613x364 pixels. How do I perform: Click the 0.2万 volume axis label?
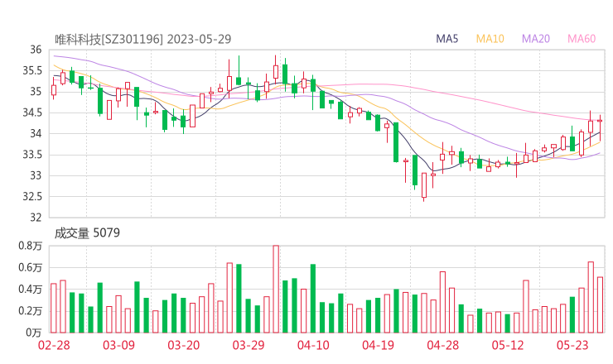[30, 311]
